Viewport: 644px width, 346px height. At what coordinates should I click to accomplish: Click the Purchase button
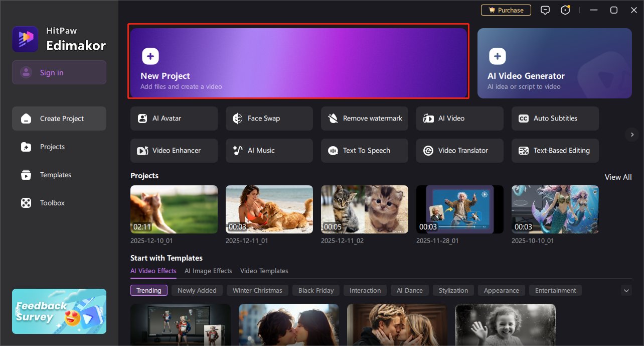[x=506, y=10]
